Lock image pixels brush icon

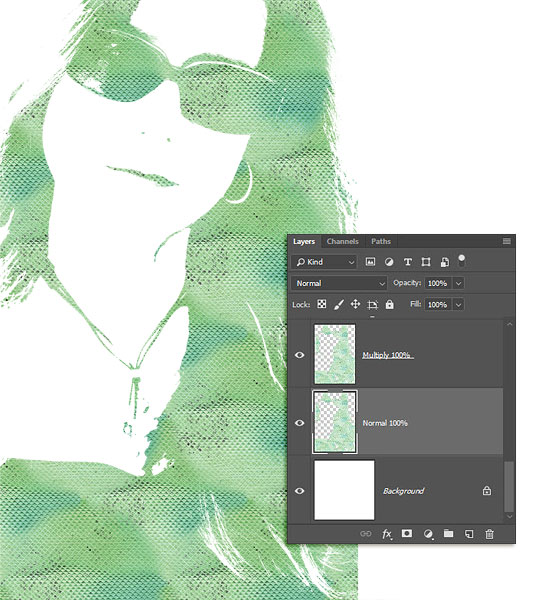coord(339,305)
